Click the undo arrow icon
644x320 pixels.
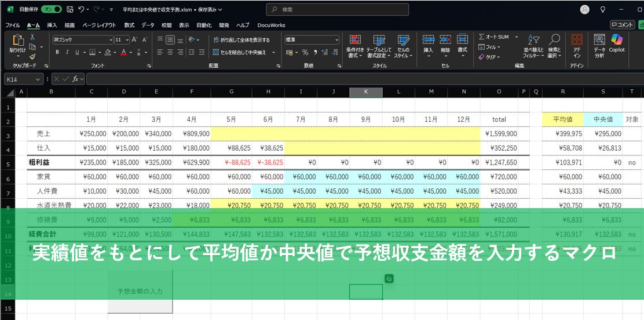[81, 10]
